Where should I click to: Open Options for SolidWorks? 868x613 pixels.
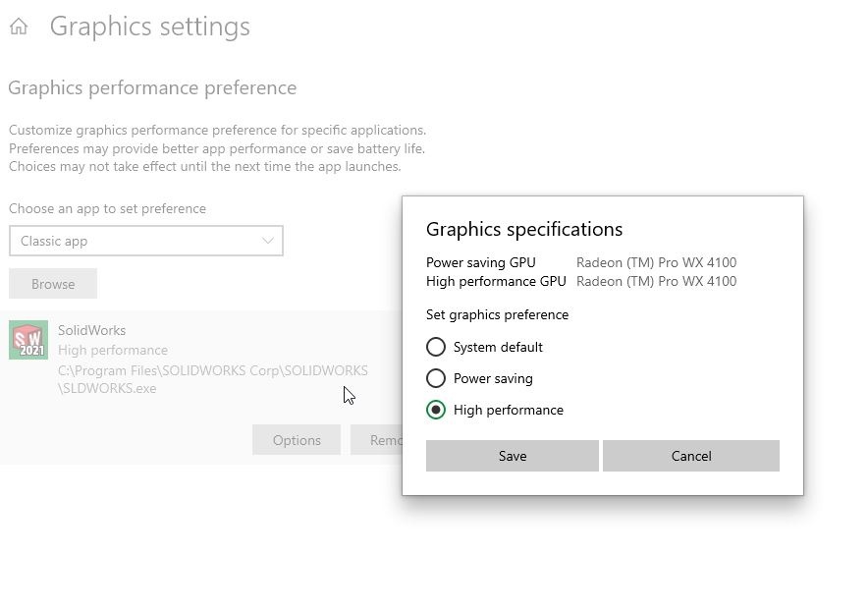[x=297, y=440]
